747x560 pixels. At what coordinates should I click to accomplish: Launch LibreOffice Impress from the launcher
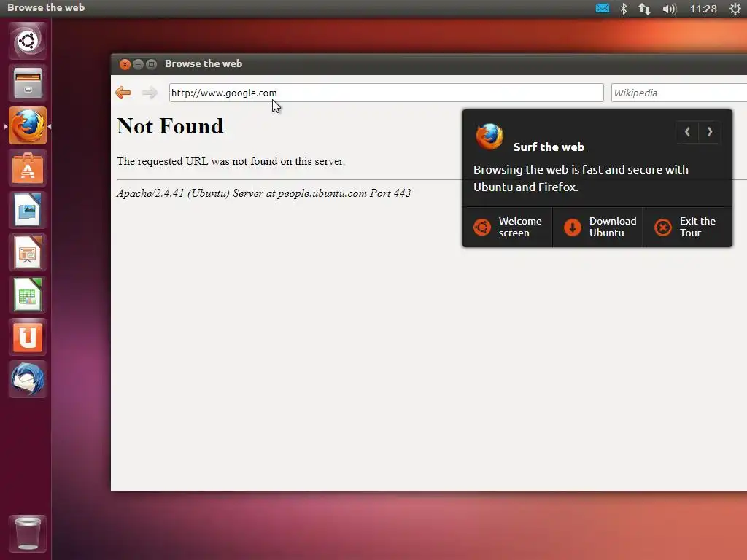pyautogui.click(x=28, y=252)
